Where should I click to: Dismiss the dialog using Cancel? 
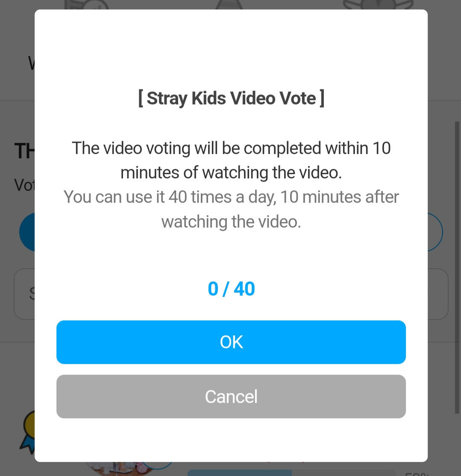(x=231, y=396)
